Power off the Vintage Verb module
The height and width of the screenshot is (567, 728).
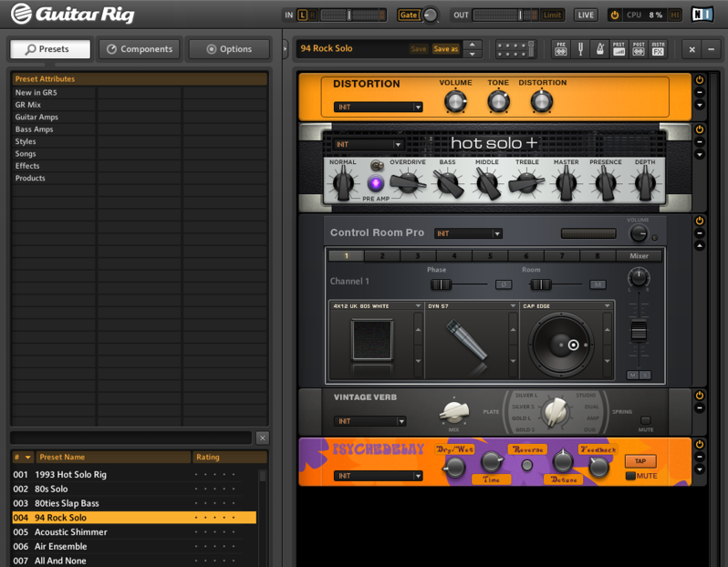[x=699, y=396]
